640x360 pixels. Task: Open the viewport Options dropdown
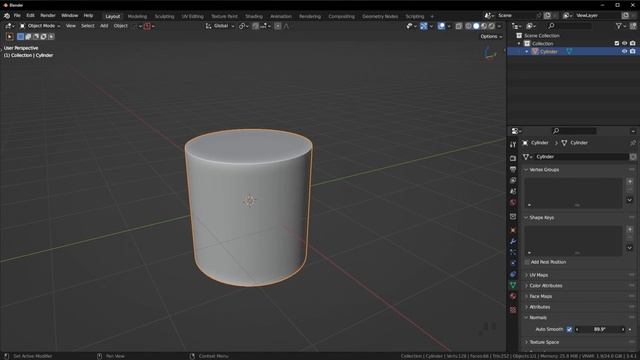[x=491, y=37]
